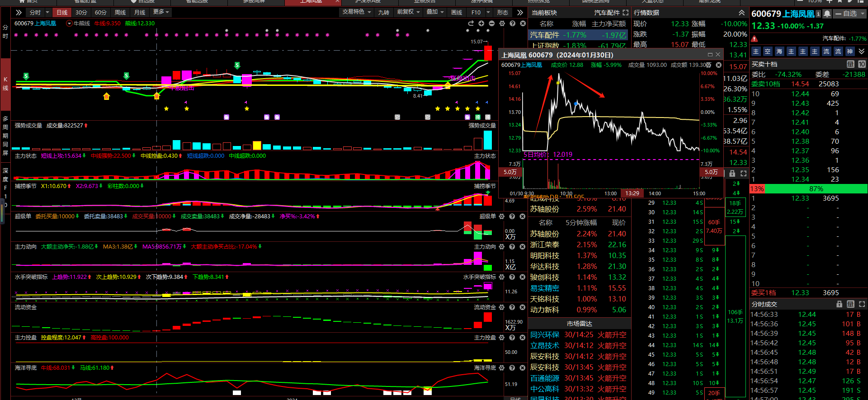Open 流动资金 indicator settings gear
Viewport: 868px width, 400px height.
[501, 307]
